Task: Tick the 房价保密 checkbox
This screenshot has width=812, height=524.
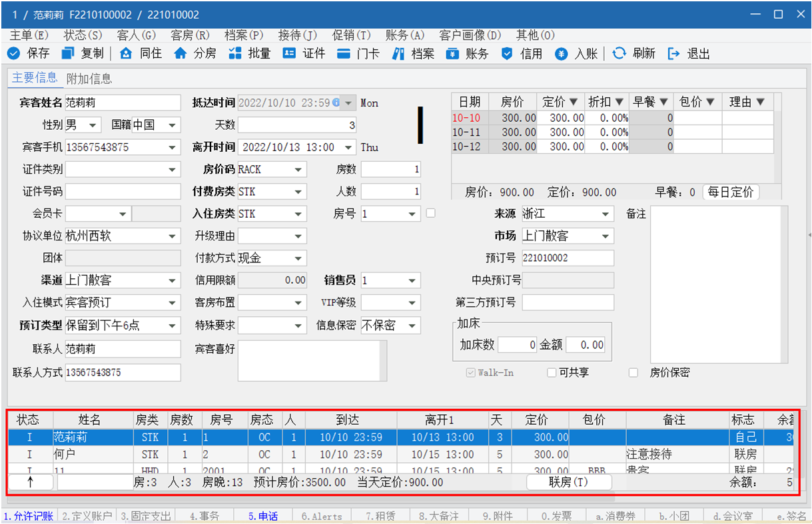Action: (633, 373)
